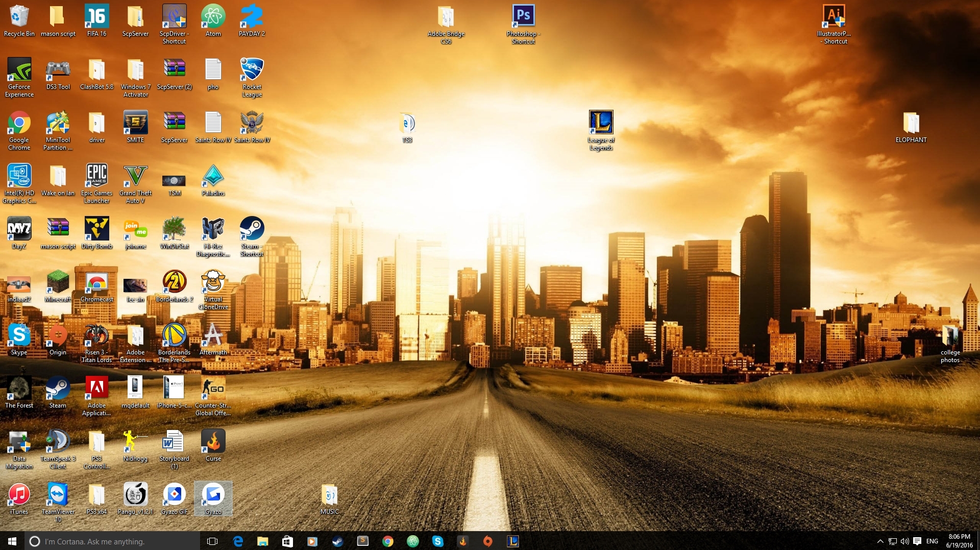Switch to Steam on the taskbar
980x550 pixels.
[337, 541]
